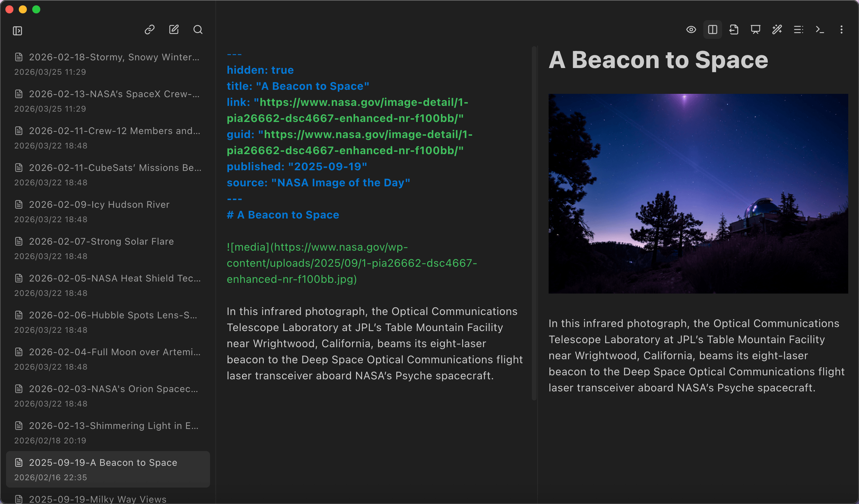Open the three-dot more options menu
The image size is (859, 504).
tap(841, 29)
